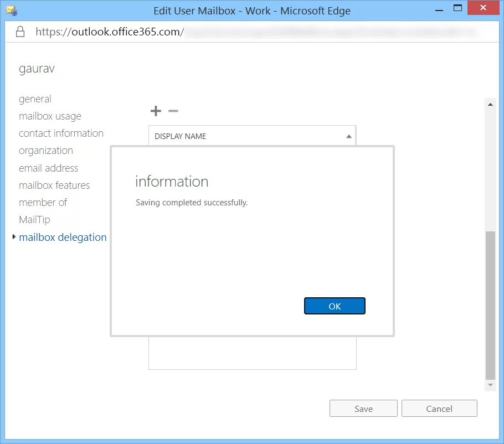Click the scrollbar up arrow

click(x=490, y=104)
